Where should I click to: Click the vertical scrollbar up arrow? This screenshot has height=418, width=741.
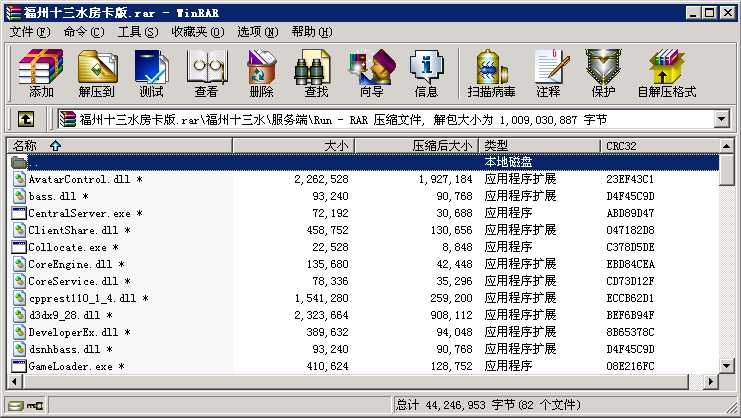pos(726,146)
